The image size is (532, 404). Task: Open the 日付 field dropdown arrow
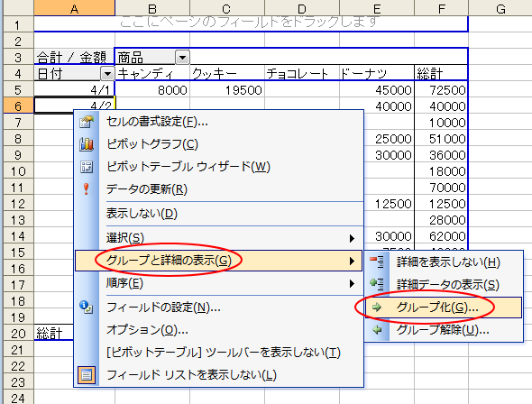107,73
